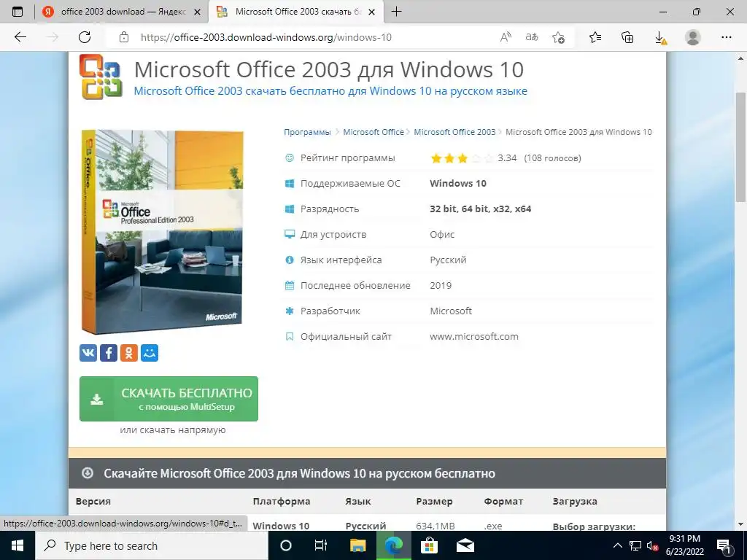Open the Программы breadcrumb link
Screen dimensions: 747x560
(307, 132)
